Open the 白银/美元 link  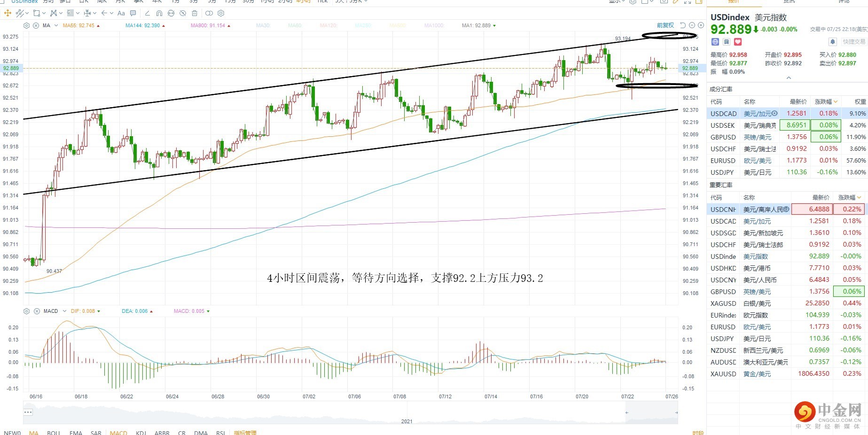(757, 303)
